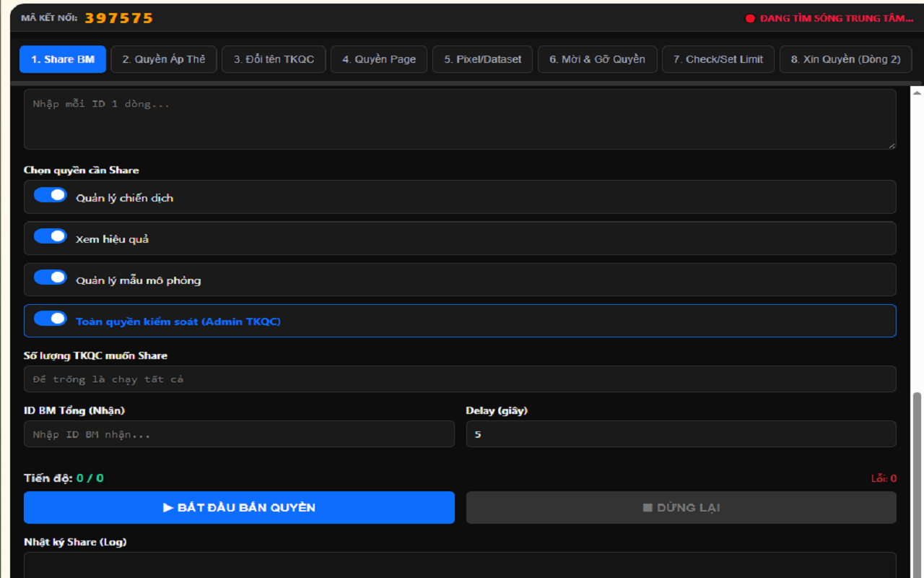This screenshot has height=578, width=924.
Task: Disable the "Xem hiệu quả" permission switch
Action: coord(51,236)
